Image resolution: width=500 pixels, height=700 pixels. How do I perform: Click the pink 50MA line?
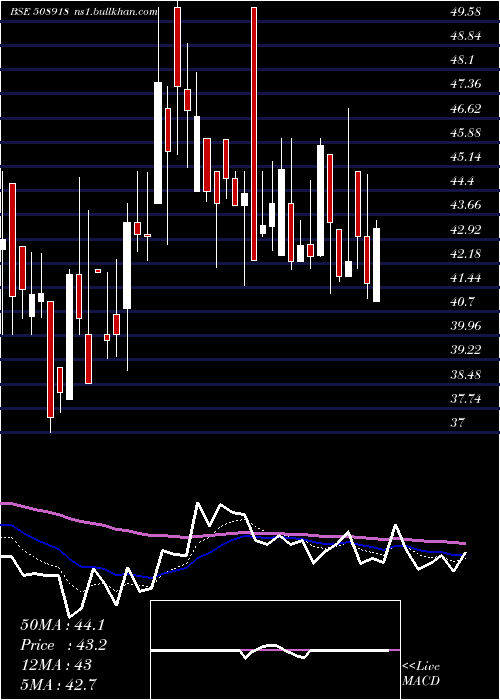(232, 534)
